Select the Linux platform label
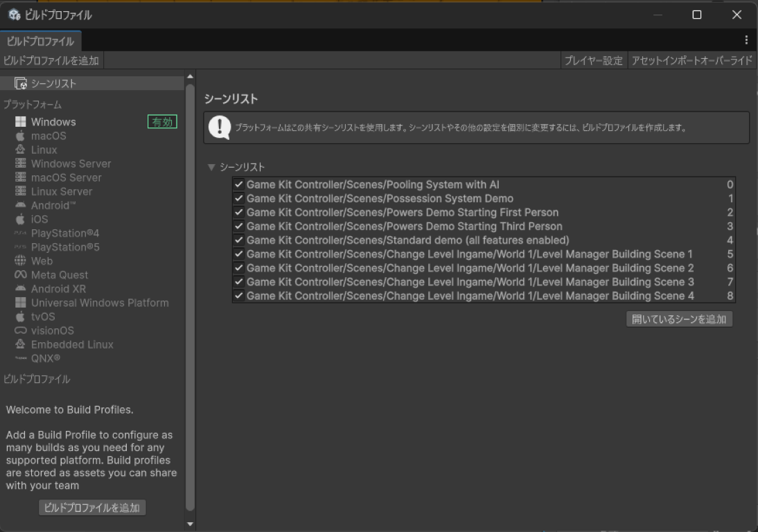The width and height of the screenshot is (758, 532). click(44, 150)
